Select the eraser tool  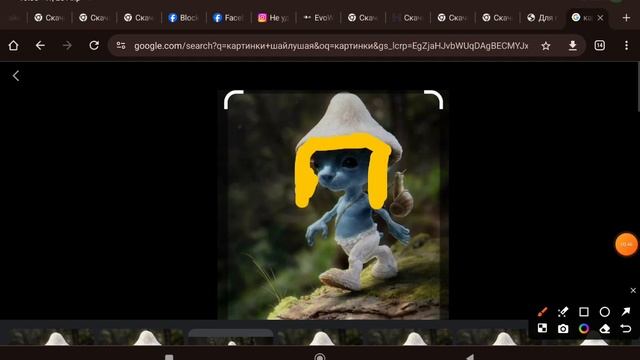coord(605,329)
